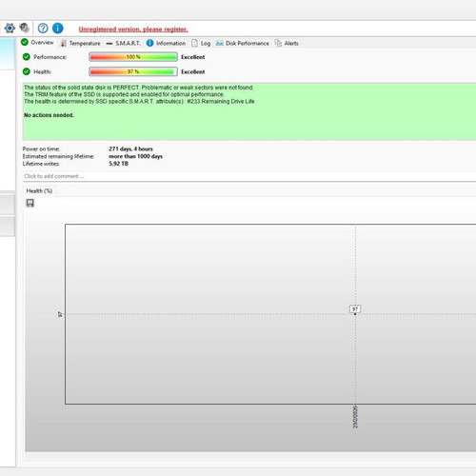Click the green check icon beside Performance
This screenshot has height=476, width=476.
tap(27, 57)
